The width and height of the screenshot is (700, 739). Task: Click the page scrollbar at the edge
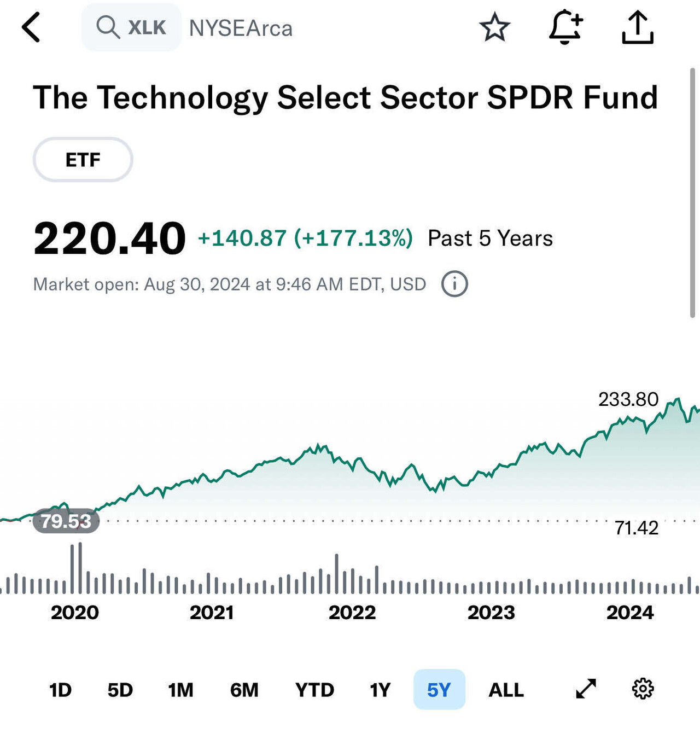coord(692,193)
